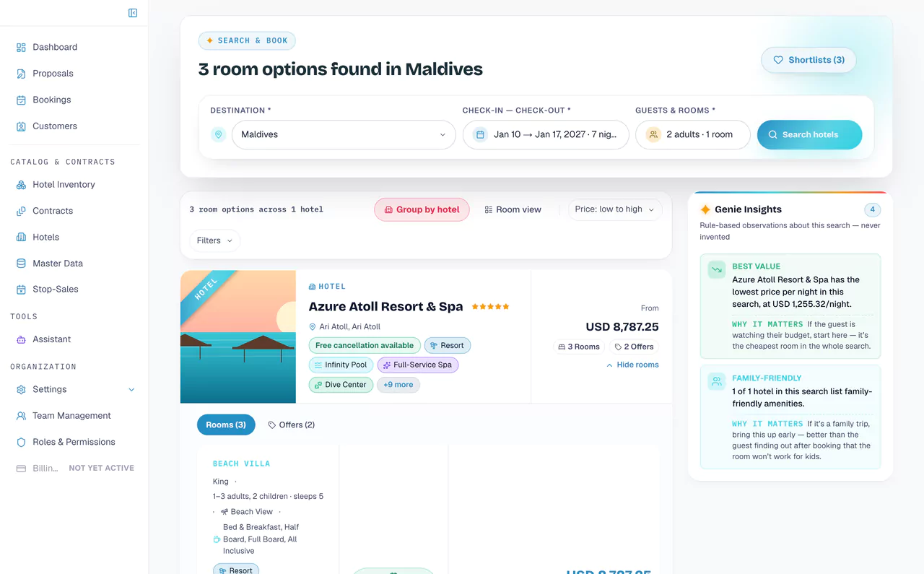Click the Hotels building icon

coord(21,237)
